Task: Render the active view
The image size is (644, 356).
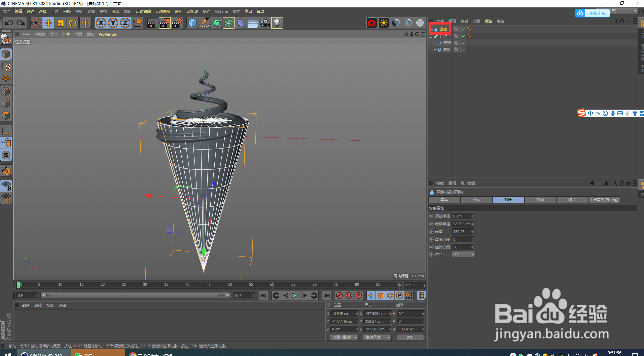Action: 152,23
